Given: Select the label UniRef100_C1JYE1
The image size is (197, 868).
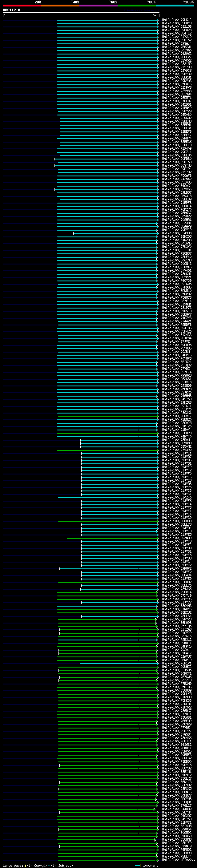Looking at the screenshot, I should pos(177,454).
